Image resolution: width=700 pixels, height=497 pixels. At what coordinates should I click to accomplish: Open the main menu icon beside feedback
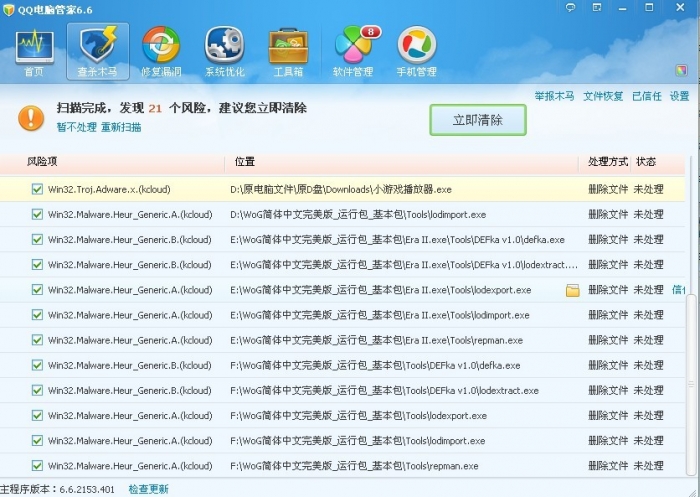[x=596, y=8]
